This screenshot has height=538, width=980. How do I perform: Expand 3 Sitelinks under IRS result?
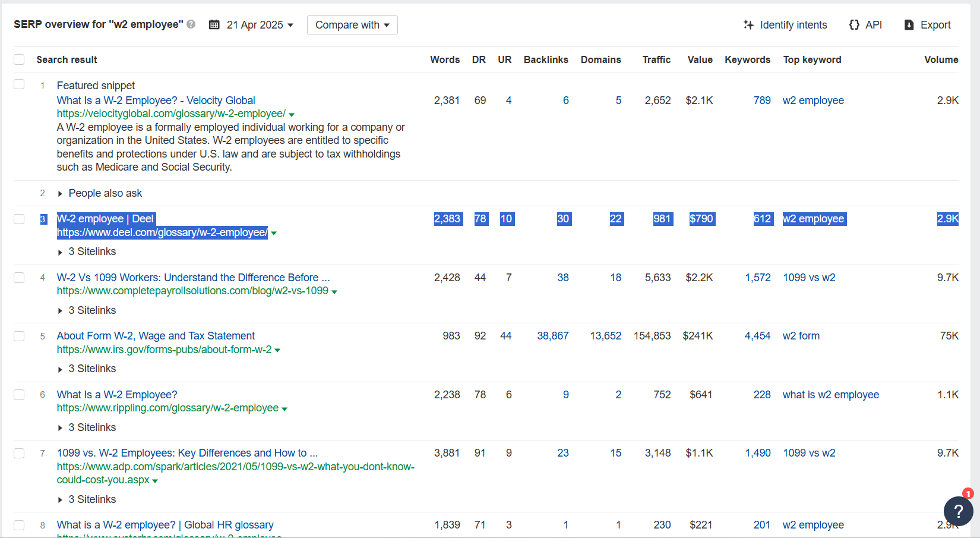point(87,369)
